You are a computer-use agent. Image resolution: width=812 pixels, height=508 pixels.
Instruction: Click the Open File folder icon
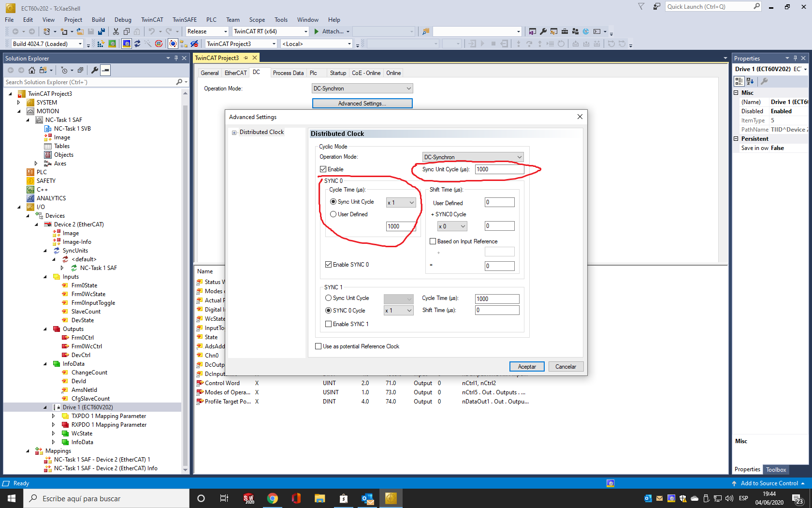80,31
